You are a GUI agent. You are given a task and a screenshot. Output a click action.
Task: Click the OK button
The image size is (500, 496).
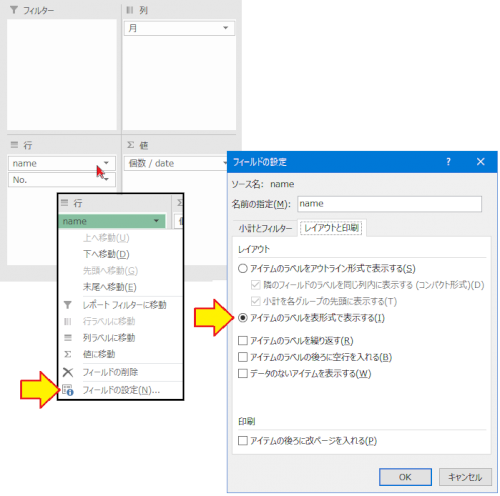pyautogui.click(x=405, y=477)
